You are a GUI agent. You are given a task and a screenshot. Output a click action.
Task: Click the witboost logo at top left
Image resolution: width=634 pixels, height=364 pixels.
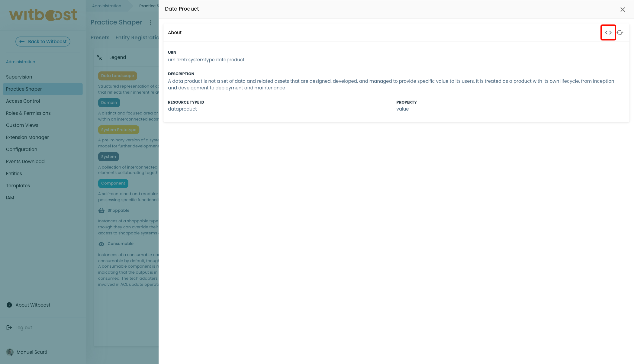(43, 14)
